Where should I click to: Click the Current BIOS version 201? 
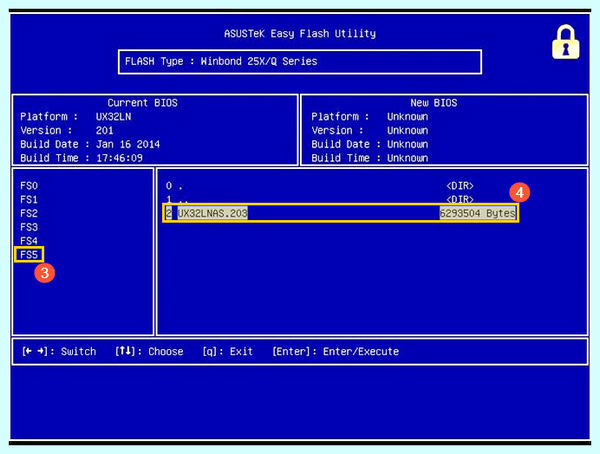tap(104, 131)
